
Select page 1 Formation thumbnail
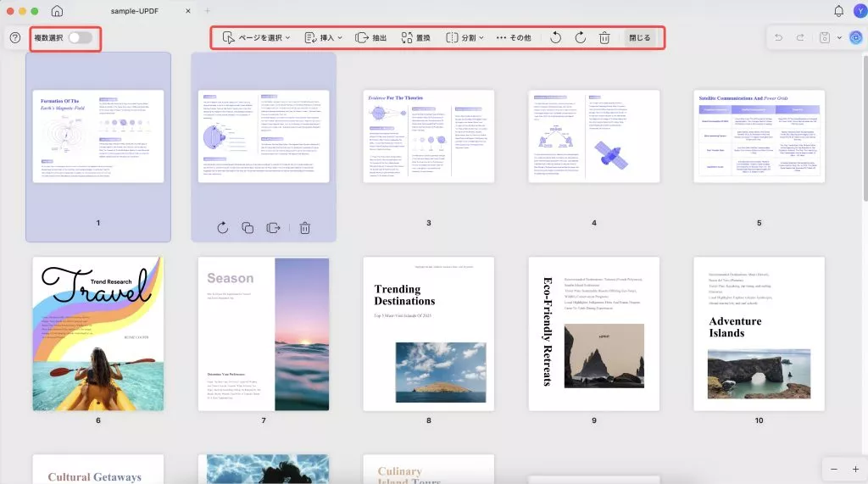[98, 136]
